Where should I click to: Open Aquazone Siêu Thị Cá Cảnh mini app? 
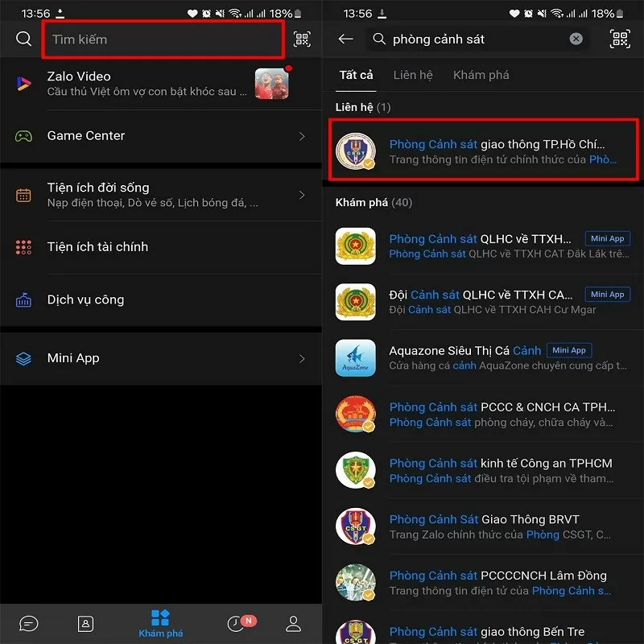pyautogui.click(x=483, y=357)
